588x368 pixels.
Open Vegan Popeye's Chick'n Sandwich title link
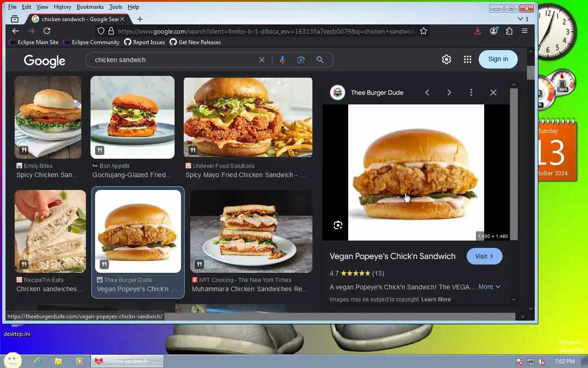click(393, 256)
